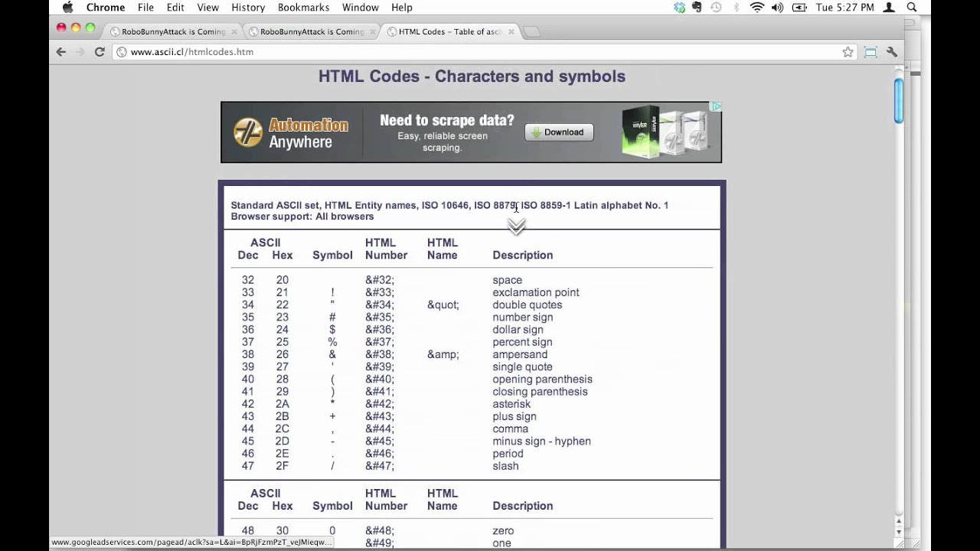Click the AdChoices icon on the banner
The height and width of the screenshot is (551, 980).
(x=715, y=107)
